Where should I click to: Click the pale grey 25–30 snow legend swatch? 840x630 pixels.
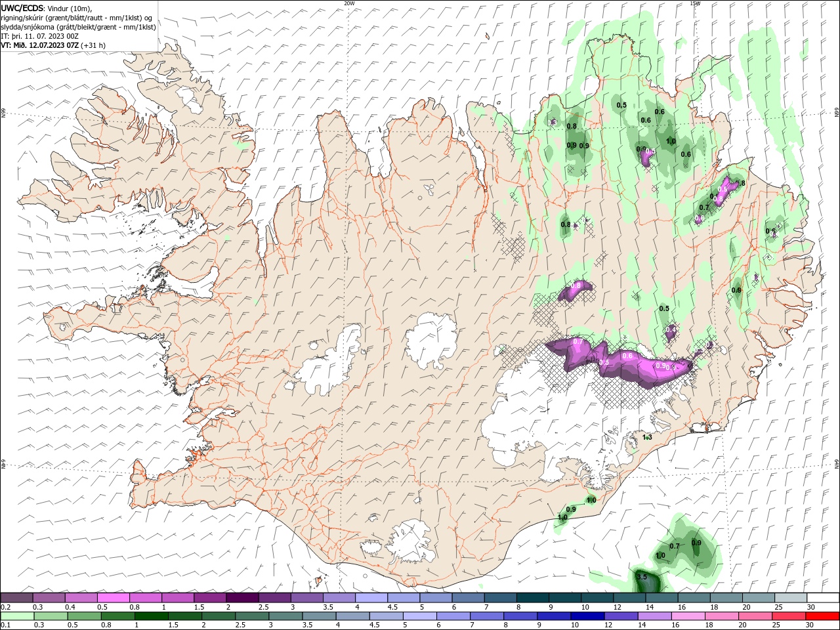coord(791,598)
